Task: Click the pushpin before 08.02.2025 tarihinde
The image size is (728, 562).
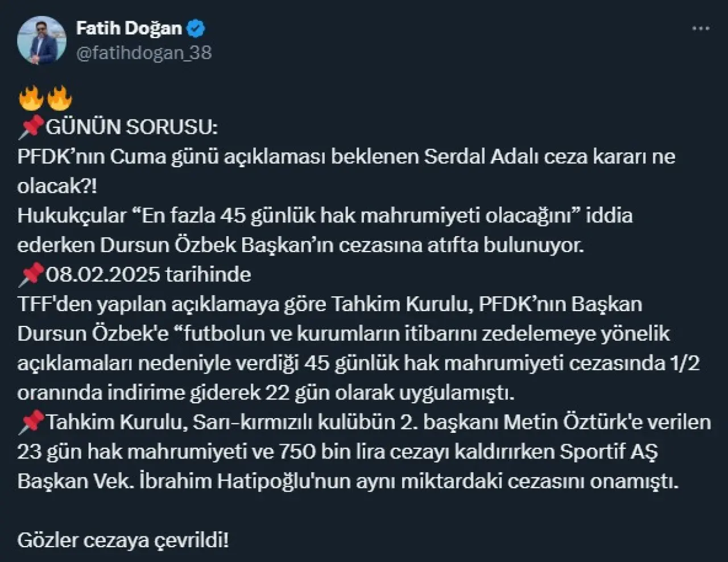Action: coord(31,275)
